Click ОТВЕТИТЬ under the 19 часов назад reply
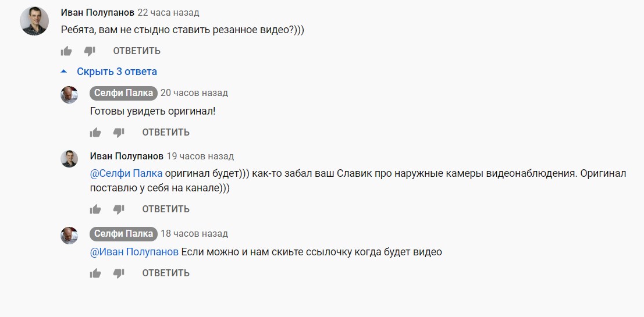Image resolution: width=644 pixels, height=317 pixels. coord(166,209)
